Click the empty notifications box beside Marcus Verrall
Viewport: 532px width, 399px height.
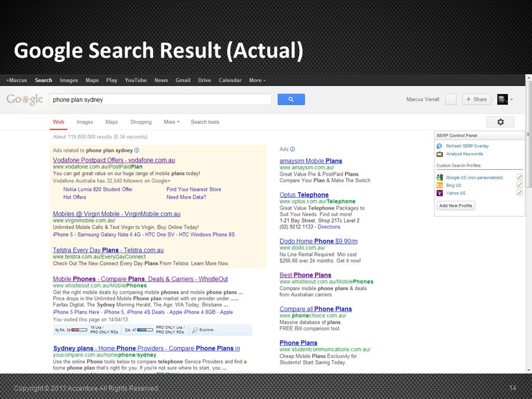451,99
